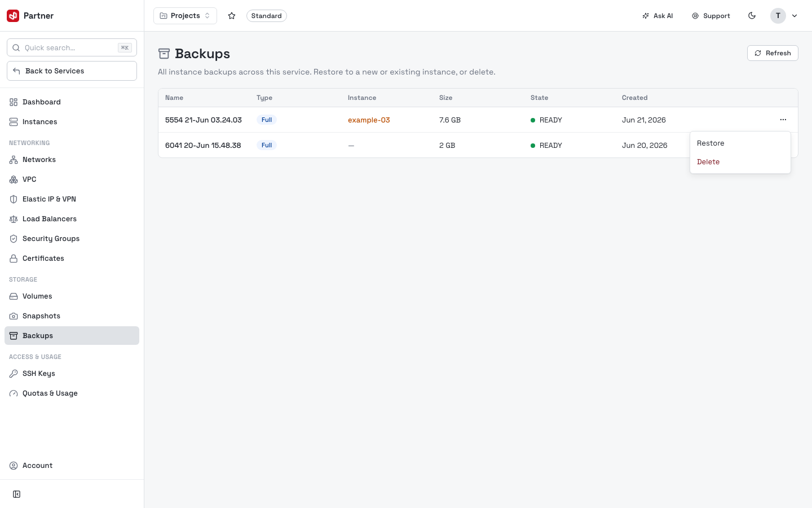
Task: Click the ⌘K shortcut badge
Action: point(125,48)
